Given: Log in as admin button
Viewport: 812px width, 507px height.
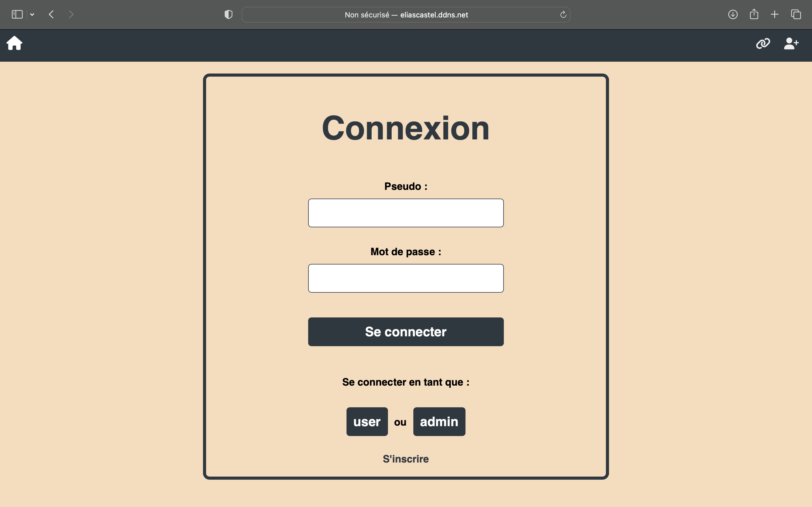Looking at the screenshot, I should 439,421.
